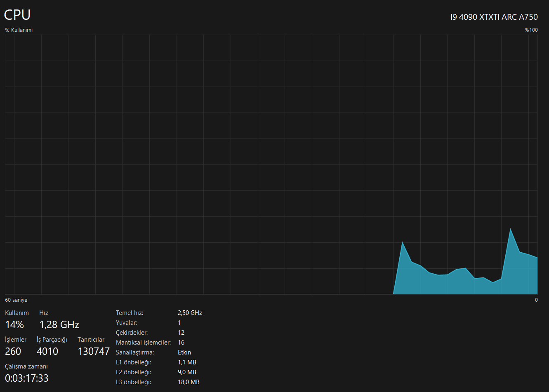Click the İş Parçacığı value 4010
The height and width of the screenshot is (392, 549).
pos(47,351)
